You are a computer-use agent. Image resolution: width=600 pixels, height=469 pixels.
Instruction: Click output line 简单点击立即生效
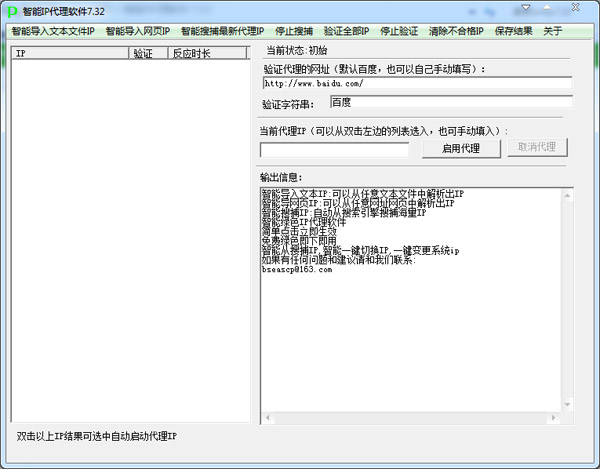299,231
